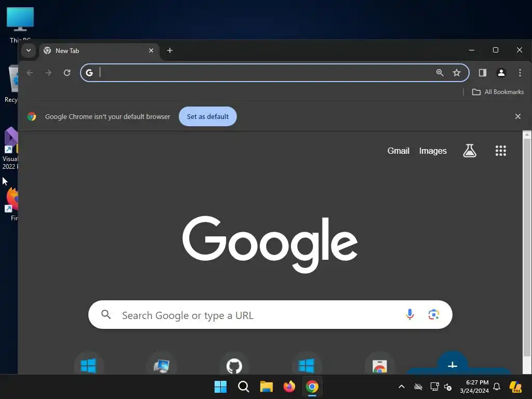The height and width of the screenshot is (399, 532).
Task: Toggle the Chrome side panel
Action: click(483, 73)
